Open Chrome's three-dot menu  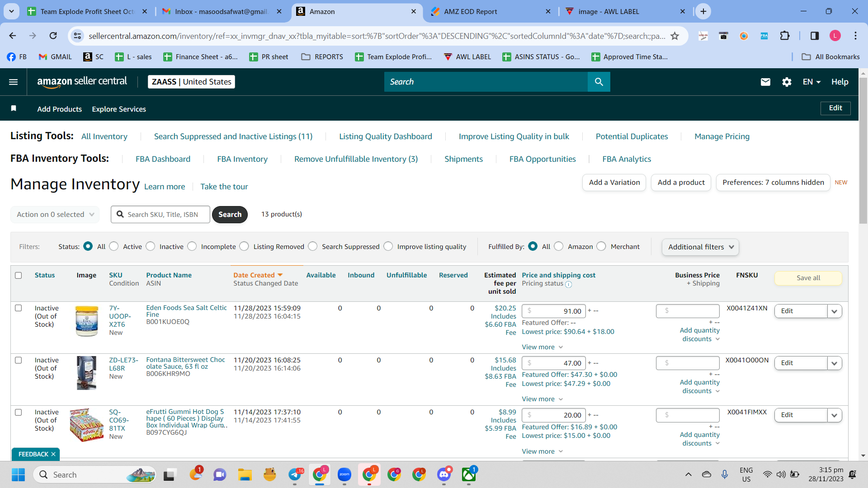(x=855, y=36)
